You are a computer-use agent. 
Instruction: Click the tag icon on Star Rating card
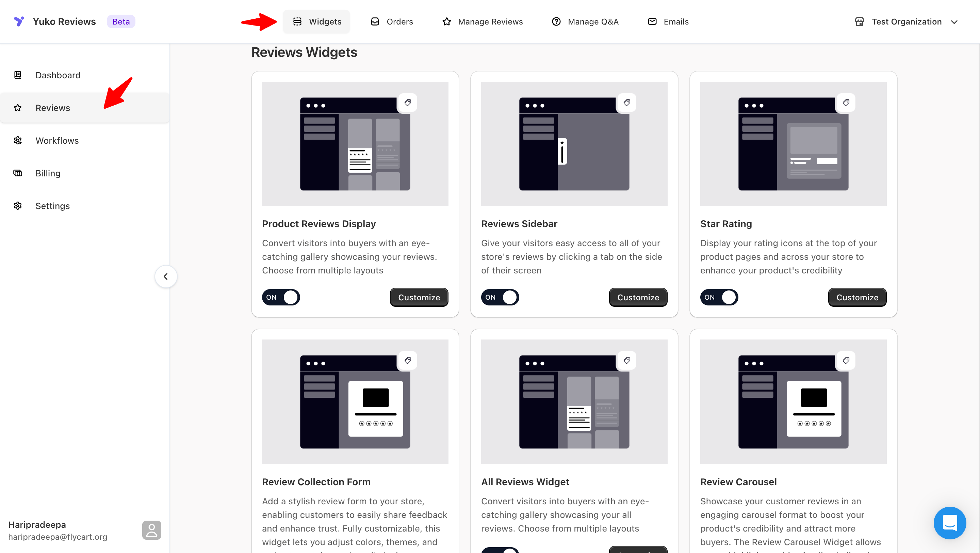846,102
